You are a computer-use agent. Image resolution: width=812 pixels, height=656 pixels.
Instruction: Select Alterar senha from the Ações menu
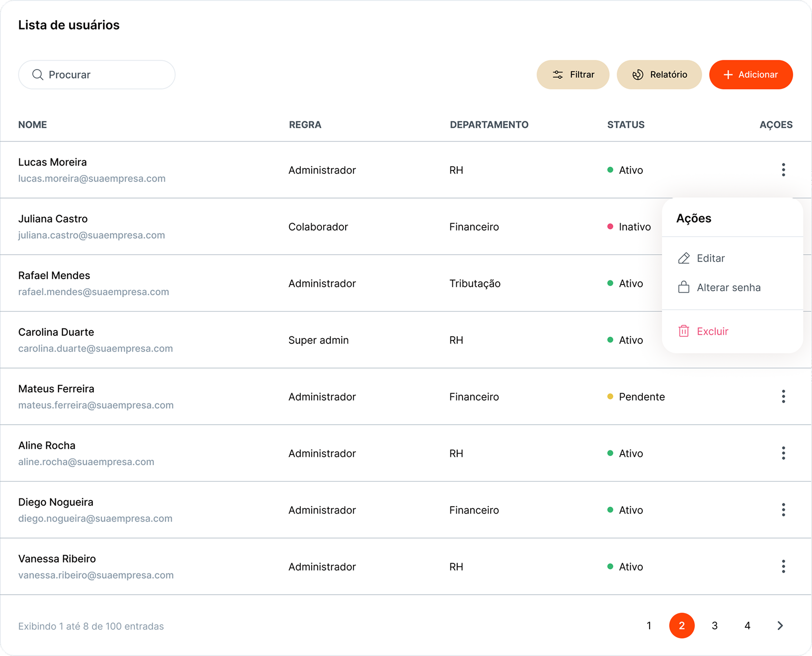coord(728,287)
